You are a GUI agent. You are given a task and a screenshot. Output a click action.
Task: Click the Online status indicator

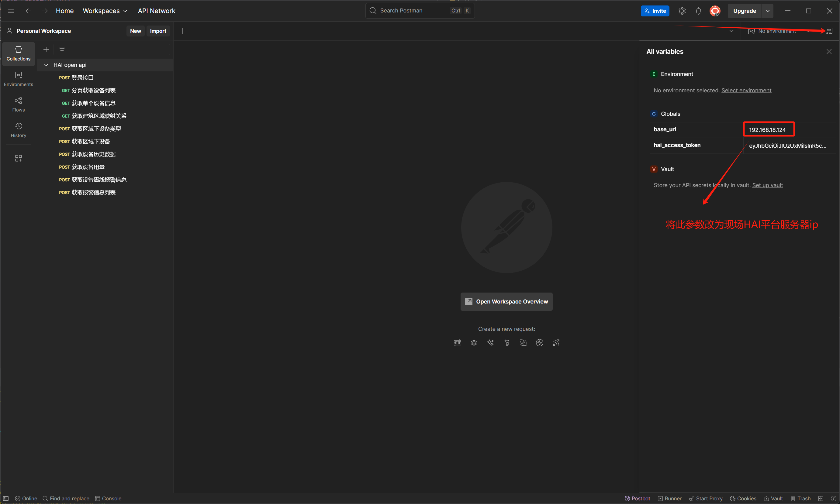point(26,499)
